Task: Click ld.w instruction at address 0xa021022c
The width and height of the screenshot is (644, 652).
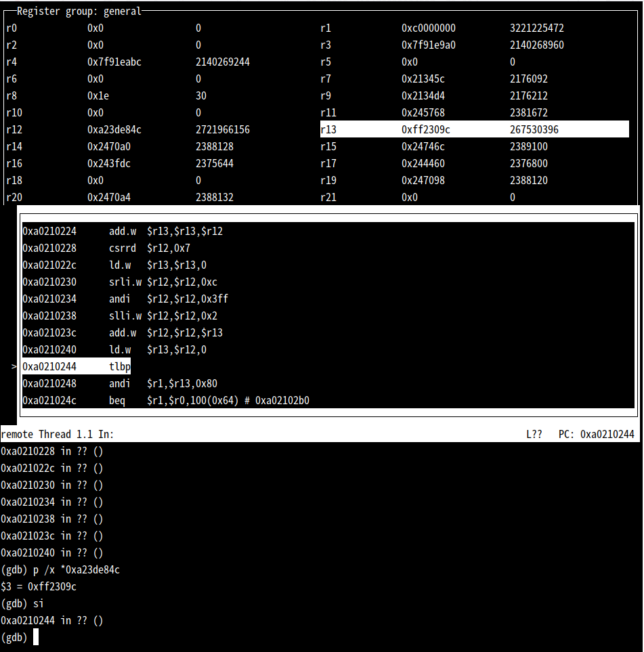Action: coord(114,265)
